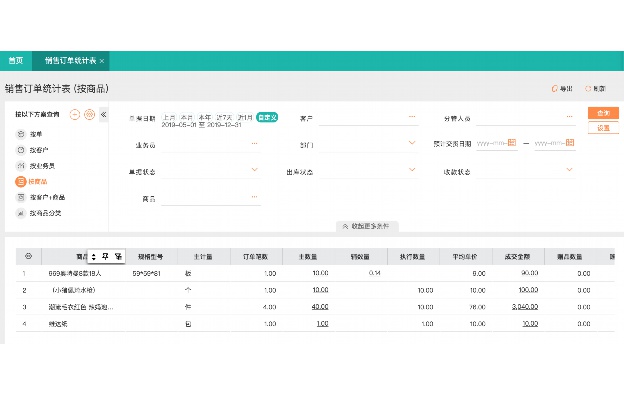The width and height of the screenshot is (624, 395).
Task: Open the underlined 1.00 quantity in row 4
Action: point(322,324)
